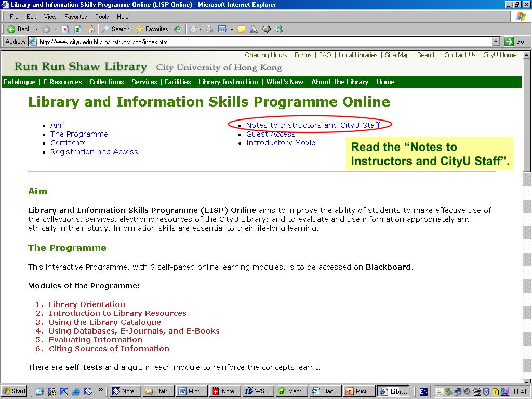Switch to the Staff... folder taskbar button
Screen dimensions: 532x399
point(158,391)
